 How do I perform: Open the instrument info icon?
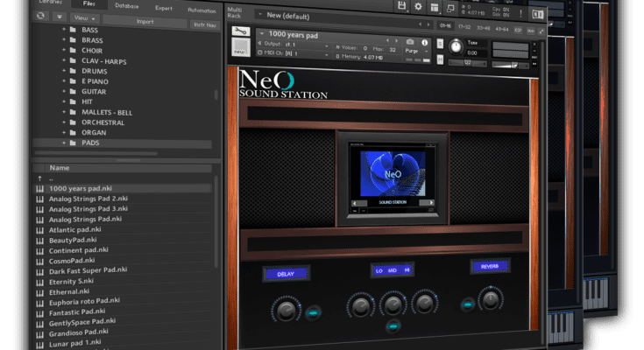(x=424, y=42)
